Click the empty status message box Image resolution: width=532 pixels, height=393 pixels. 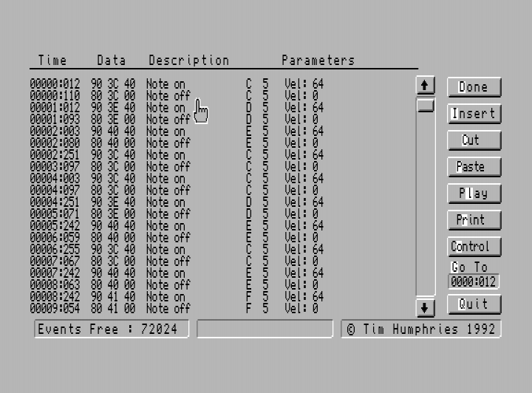coord(265,329)
